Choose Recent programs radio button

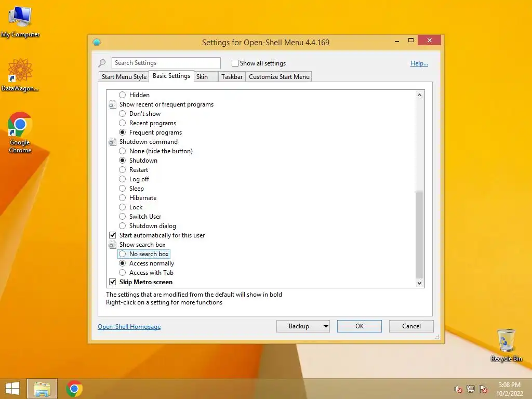coord(122,123)
